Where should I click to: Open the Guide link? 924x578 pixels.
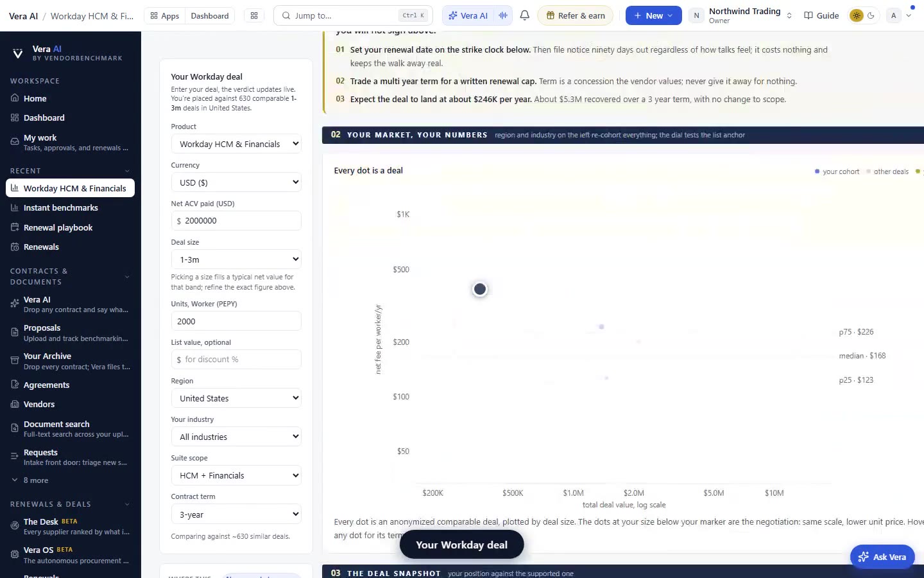pyautogui.click(x=821, y=15)
